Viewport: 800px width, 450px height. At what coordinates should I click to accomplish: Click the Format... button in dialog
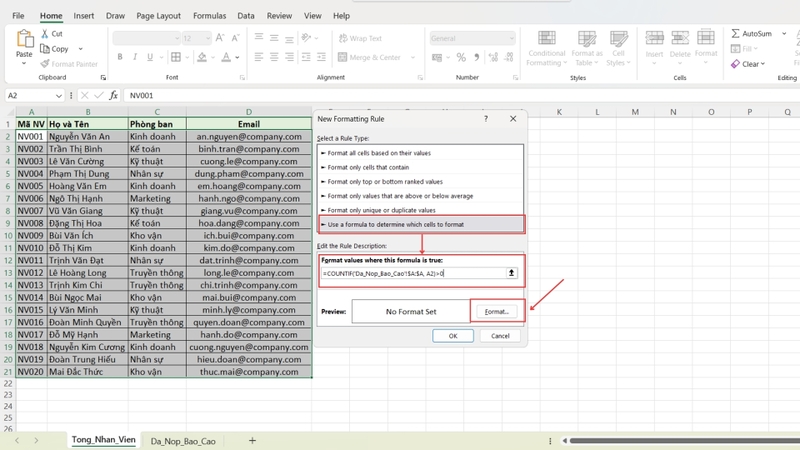click(x=497, y=311)
